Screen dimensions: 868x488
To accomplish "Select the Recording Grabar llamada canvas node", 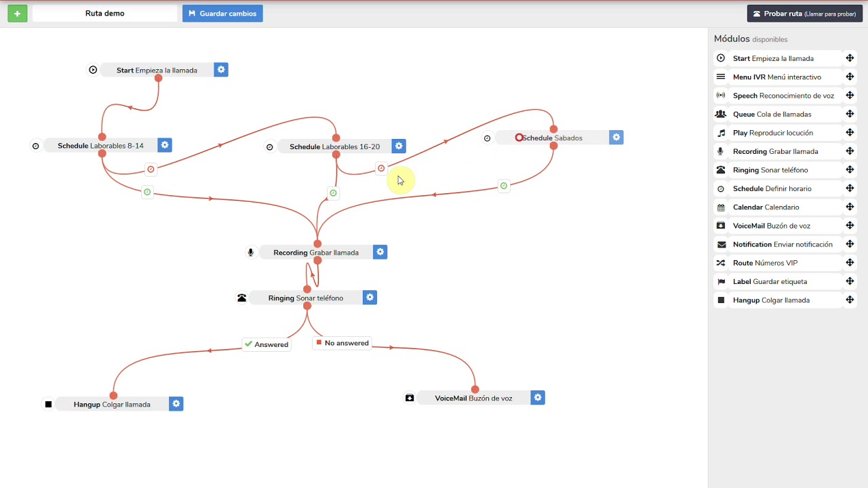I will (x=316, y=252).
